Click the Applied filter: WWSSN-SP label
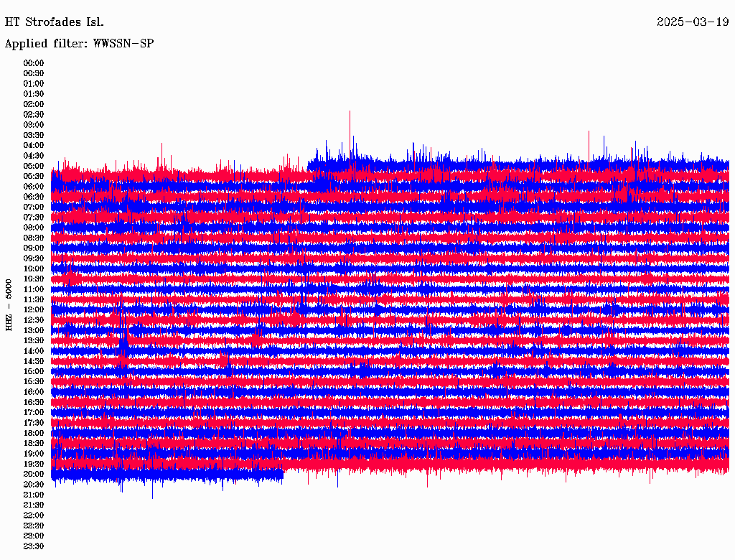735x560 pixels. point(79,44)
